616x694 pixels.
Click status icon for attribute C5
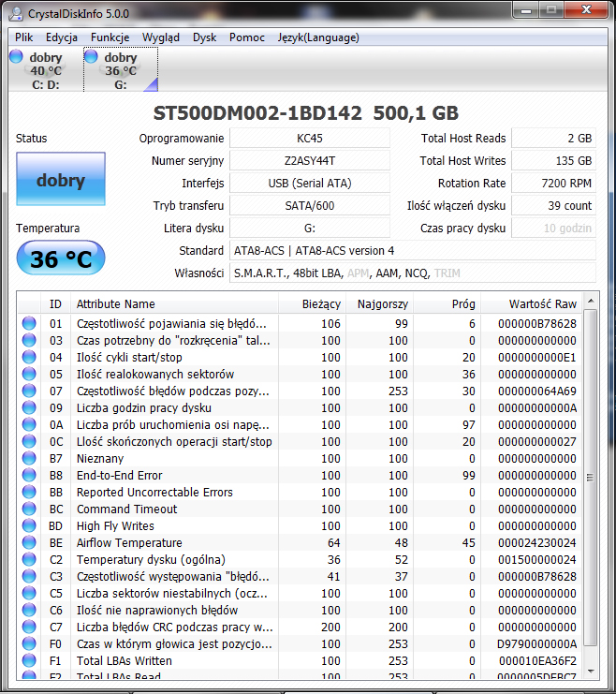[x=29, y=593]
